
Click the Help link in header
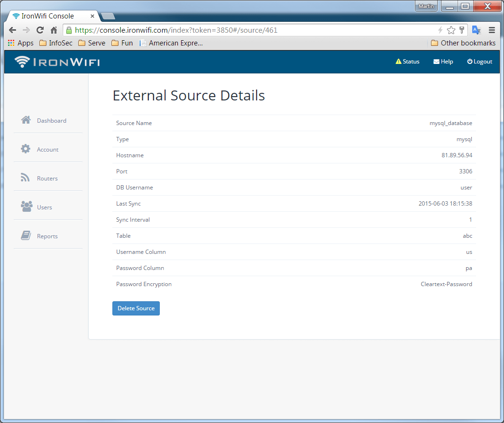tap(443, 62)
